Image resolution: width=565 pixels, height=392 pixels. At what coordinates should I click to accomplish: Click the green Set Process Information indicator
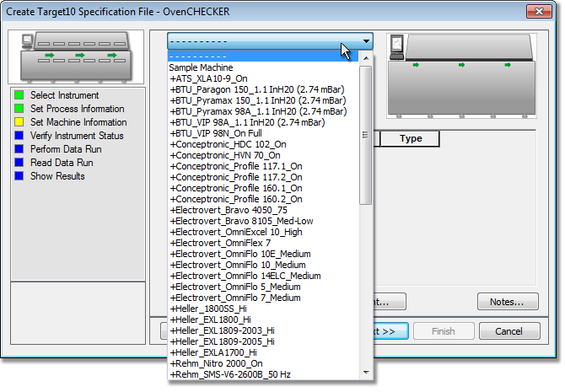pos(19,109)
